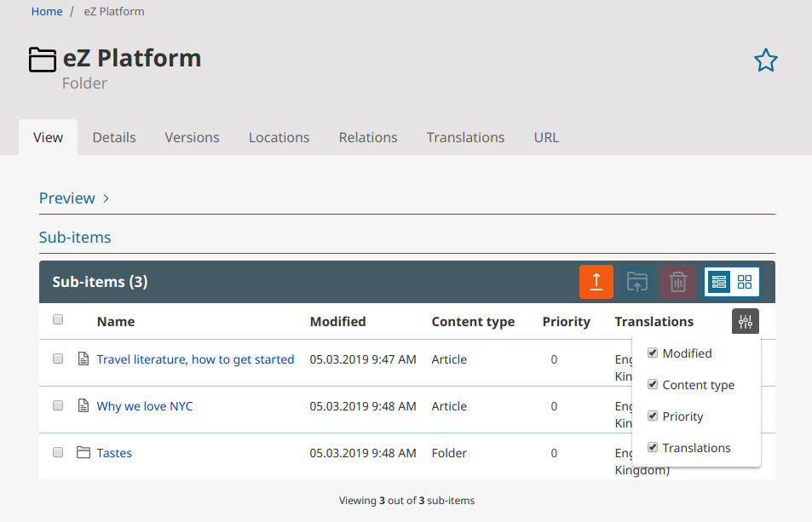The image size is (812, 522).
Task: Select checkbox for Travel literature row
Action: [x=58, y=359]
